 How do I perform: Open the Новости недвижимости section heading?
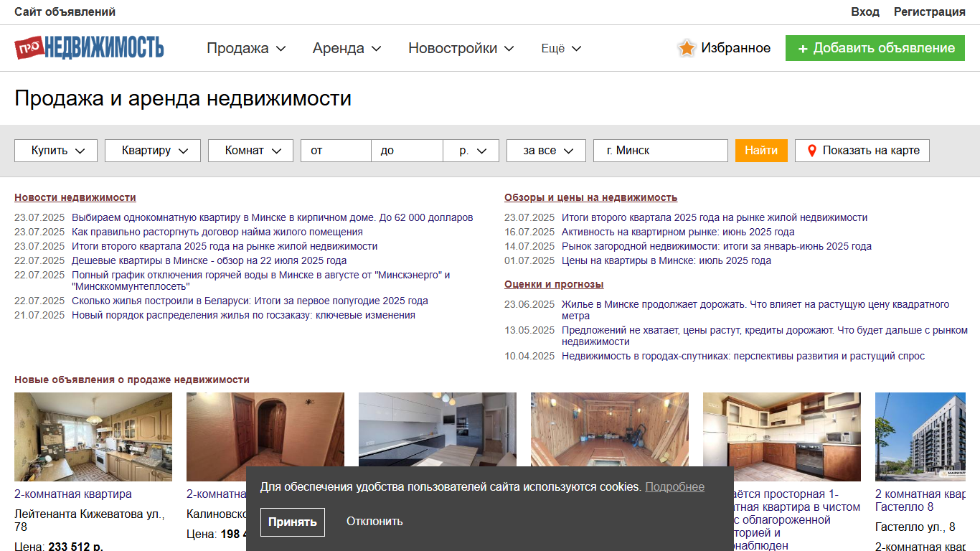75,197
